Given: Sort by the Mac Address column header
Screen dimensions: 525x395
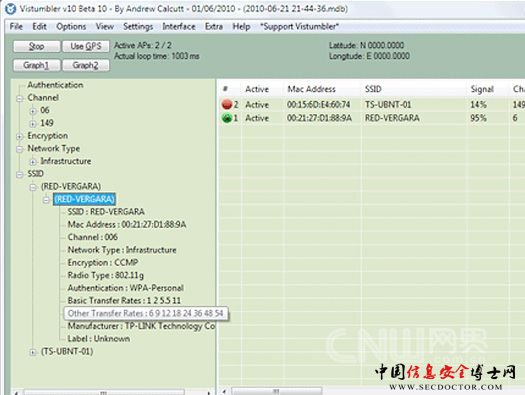Looking at the screenshot, I should 322,89.
